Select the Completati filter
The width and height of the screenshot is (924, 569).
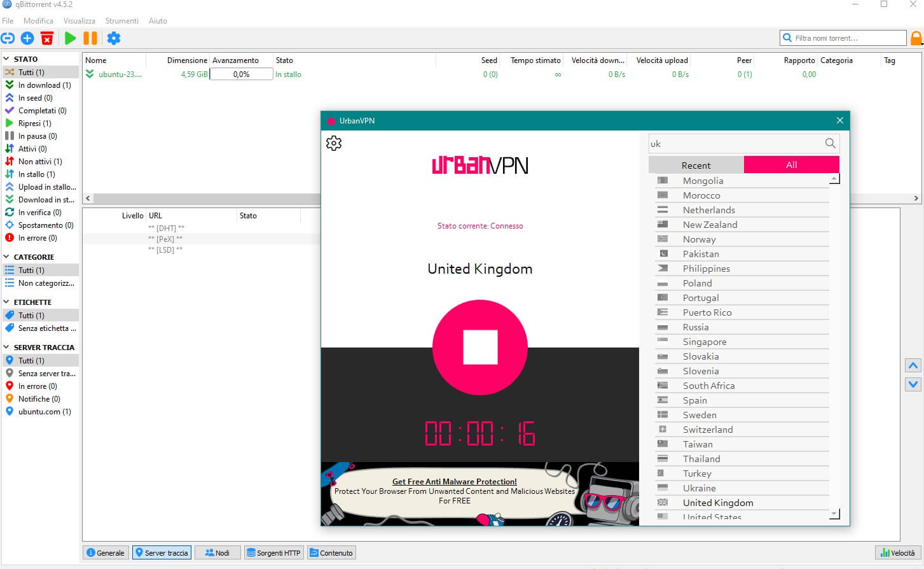point(41,111)
